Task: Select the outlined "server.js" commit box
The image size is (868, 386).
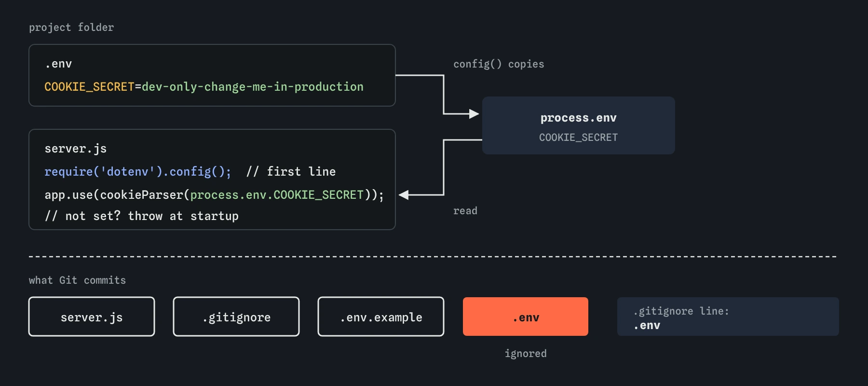Action: point(92,317)
